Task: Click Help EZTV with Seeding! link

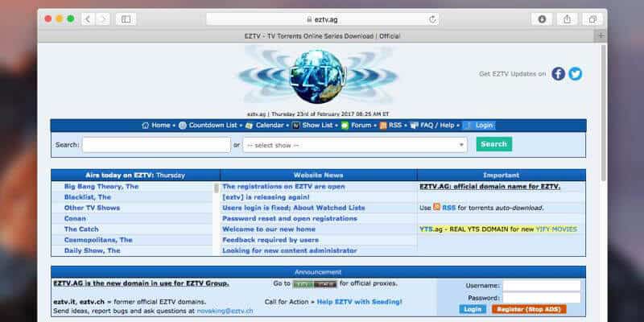Action: (x=359, y=302)
